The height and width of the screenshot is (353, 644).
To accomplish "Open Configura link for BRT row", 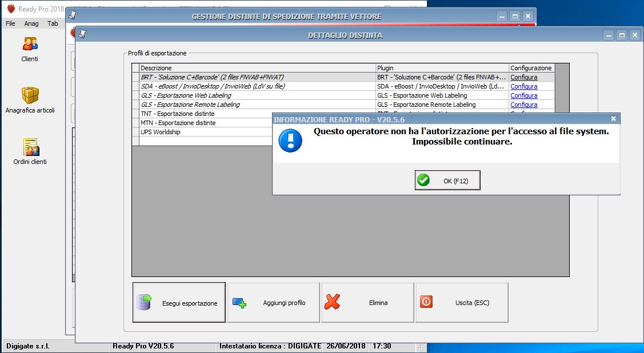I will (x=523, y=77).
